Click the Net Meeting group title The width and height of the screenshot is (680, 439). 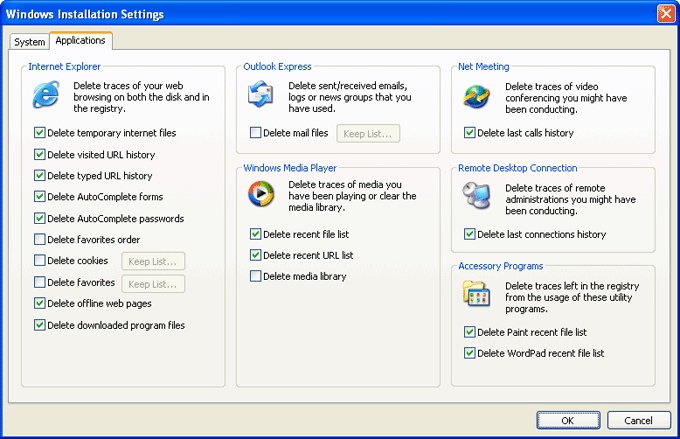pos(484,66)
